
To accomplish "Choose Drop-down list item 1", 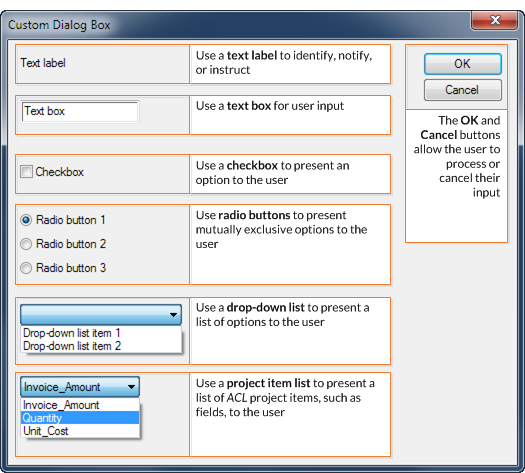I will (x=101, y=333).
